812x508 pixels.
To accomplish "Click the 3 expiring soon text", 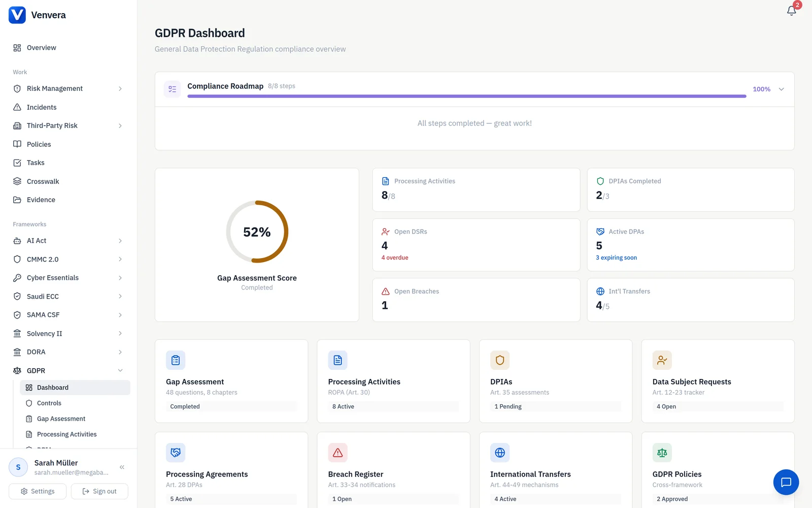I will click(616, 258).
